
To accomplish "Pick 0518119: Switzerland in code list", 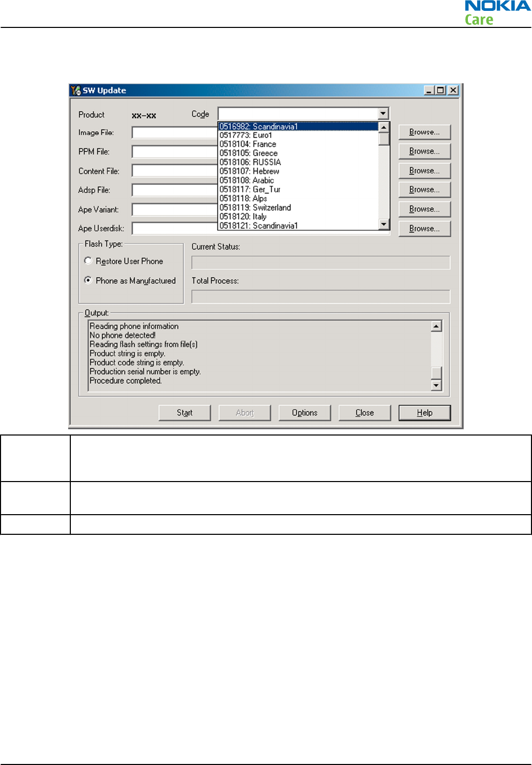I will [298, 207].
